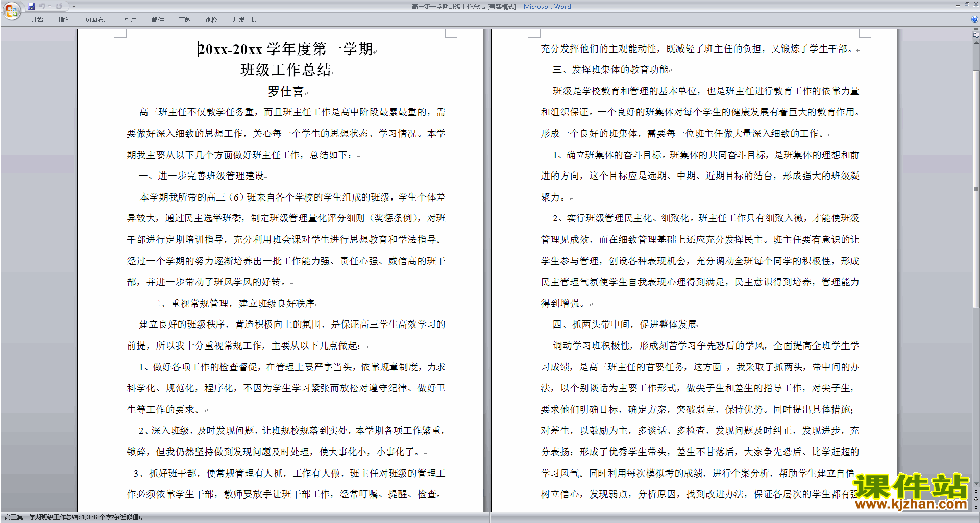Expand the undo history dropdown arrow

[x=50, y=6]
